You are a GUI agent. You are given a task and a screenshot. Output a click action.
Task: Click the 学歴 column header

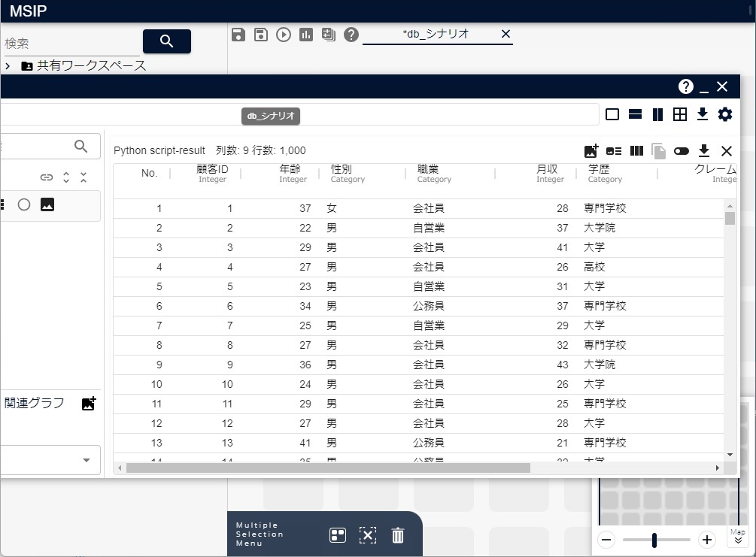pyautogui.click(x=605, y=174)
